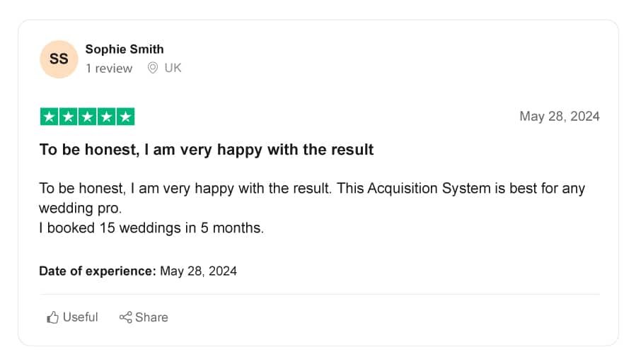Click the third green rating star
The height and width of the screenshot is (364, 636).
pos(87,117)
